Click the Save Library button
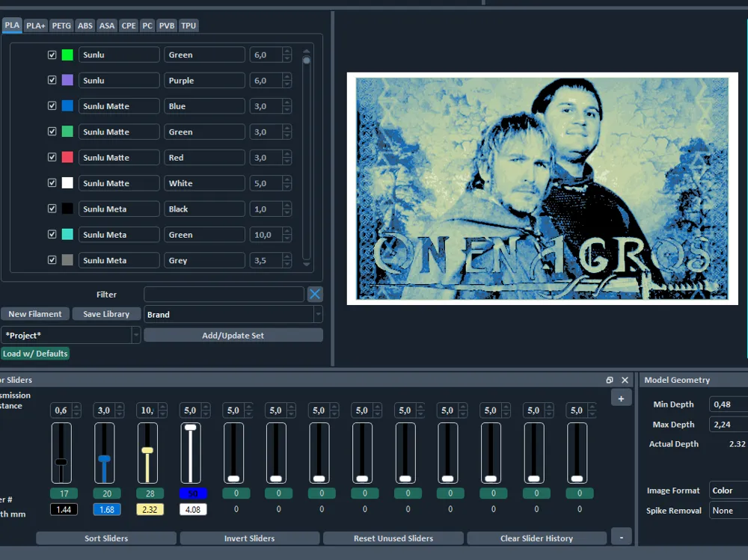The height and width of the screenshot is (560, 748). 106,314
